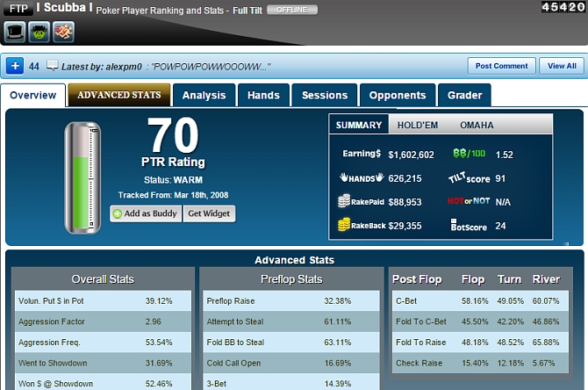Click Fold To Raise River value 65.88%

point(546,343)
